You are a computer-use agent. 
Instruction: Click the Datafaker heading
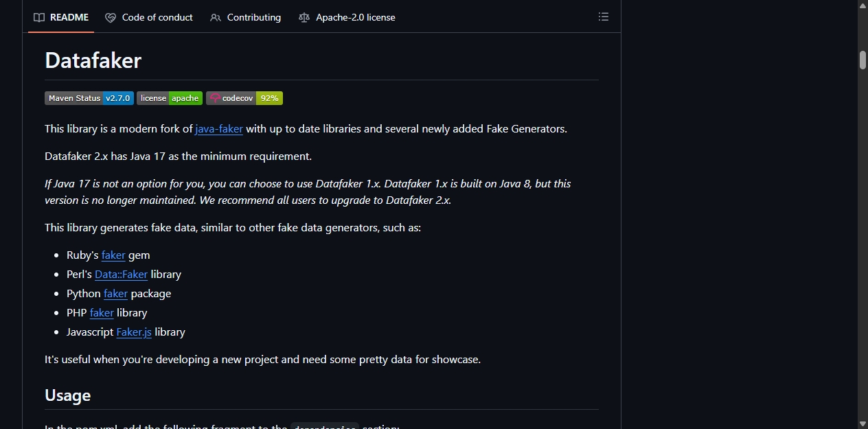tap(93, 60)
